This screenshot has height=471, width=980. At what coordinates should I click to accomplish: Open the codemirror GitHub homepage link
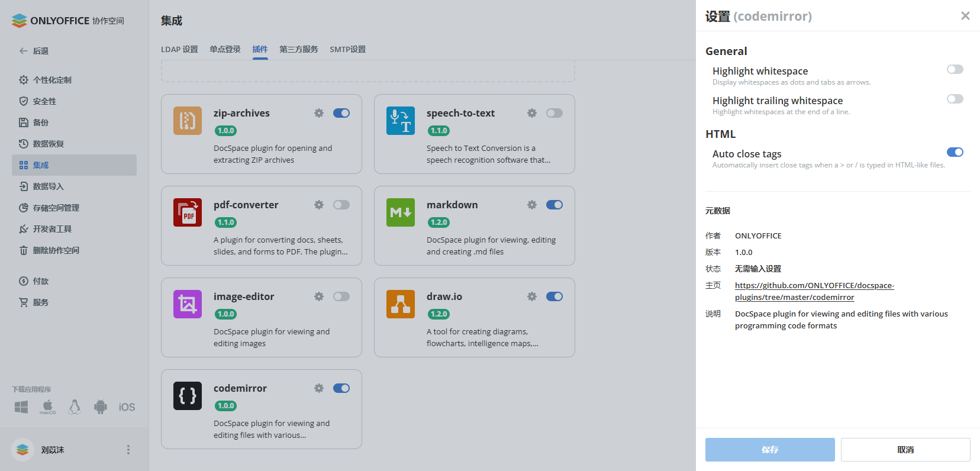pyautogui.click(x=814, y=291)
